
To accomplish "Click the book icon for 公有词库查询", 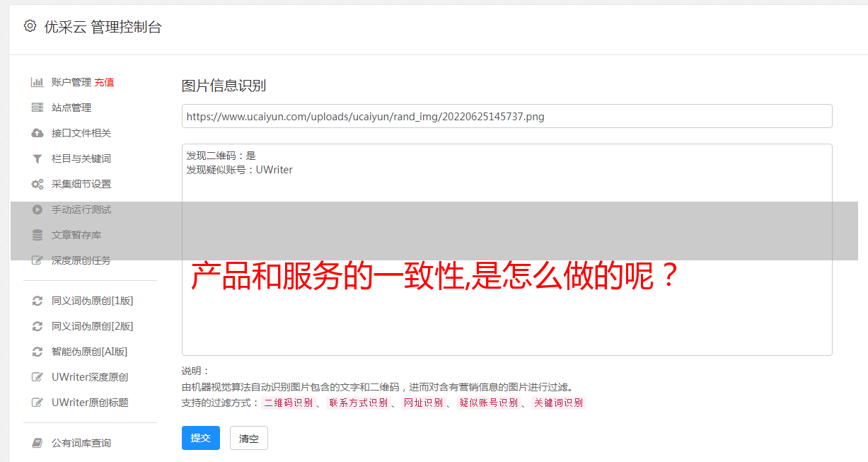I will (37, 443).
